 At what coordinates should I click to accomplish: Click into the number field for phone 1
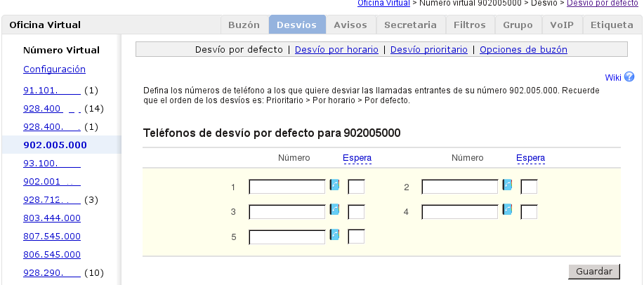(287, 187)
